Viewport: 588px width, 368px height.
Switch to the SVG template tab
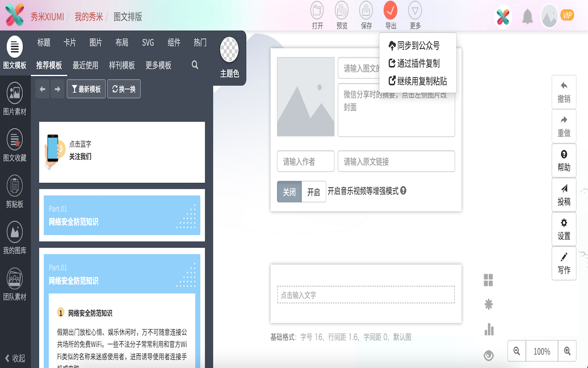pyautogui.click(x=147, y=42)
